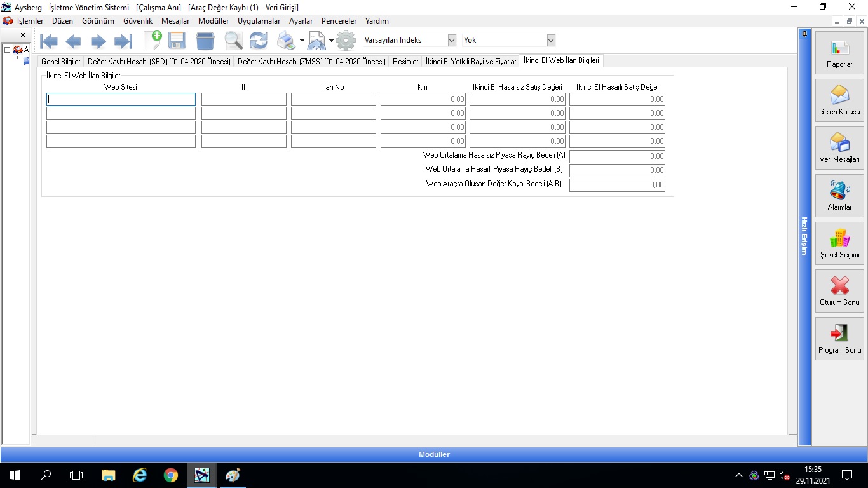
Task: Click the blue Modüller bar at bottom
Action: point(434,454)
